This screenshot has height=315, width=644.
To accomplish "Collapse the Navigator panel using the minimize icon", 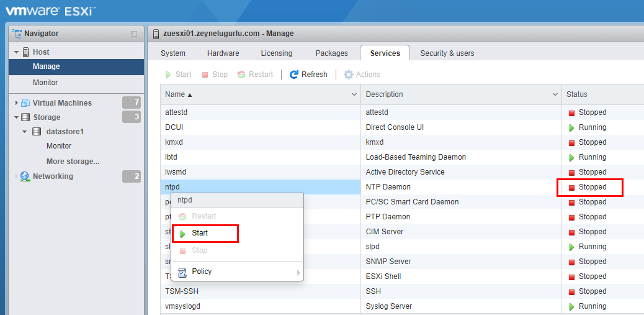I will click(x=134, y=34).
